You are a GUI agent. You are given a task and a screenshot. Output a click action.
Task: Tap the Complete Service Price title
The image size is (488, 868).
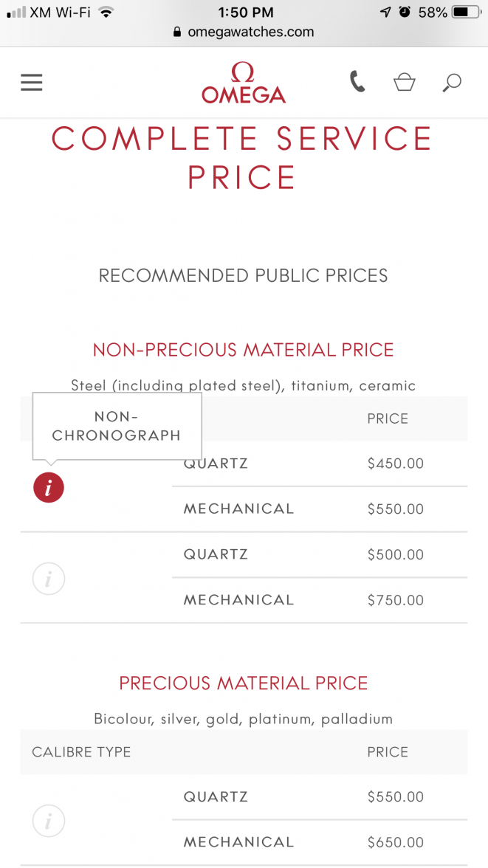coord(244,158)
